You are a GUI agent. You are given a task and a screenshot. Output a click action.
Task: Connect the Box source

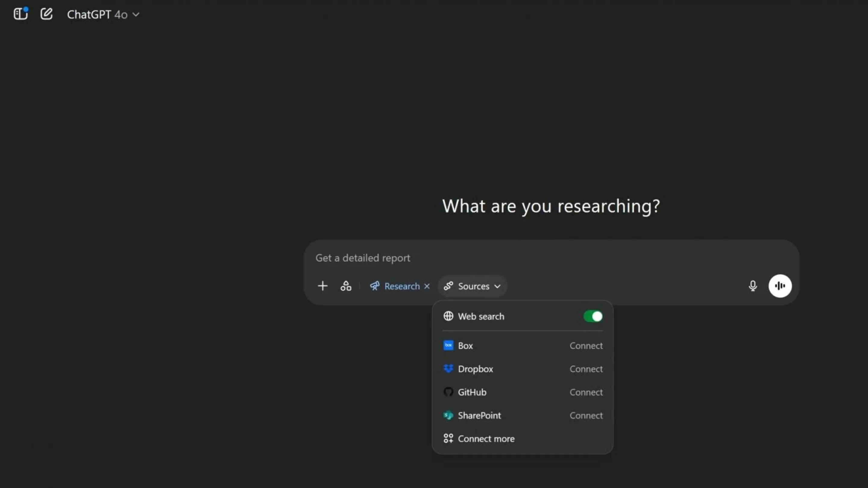pyautogui.click(x=586, y=346)
